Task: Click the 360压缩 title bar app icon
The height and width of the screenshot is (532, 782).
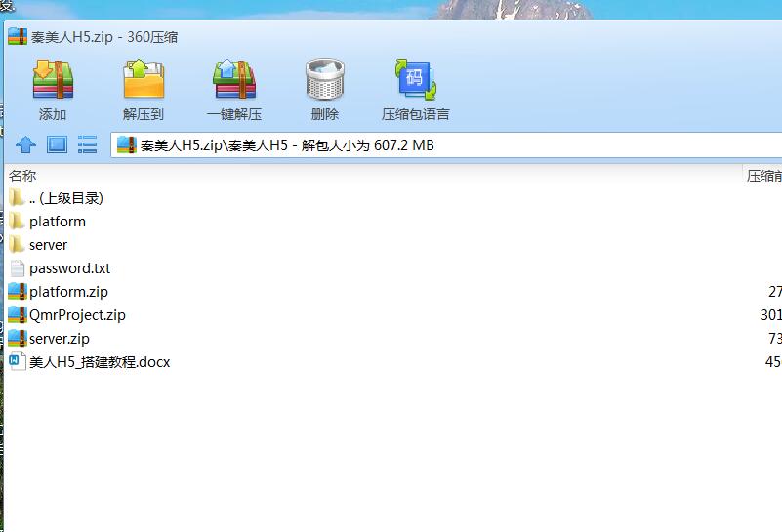Action: [17, 37]
